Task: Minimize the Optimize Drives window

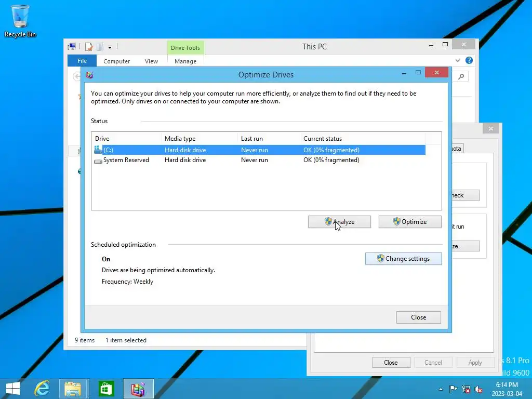Action: [404, 73]
